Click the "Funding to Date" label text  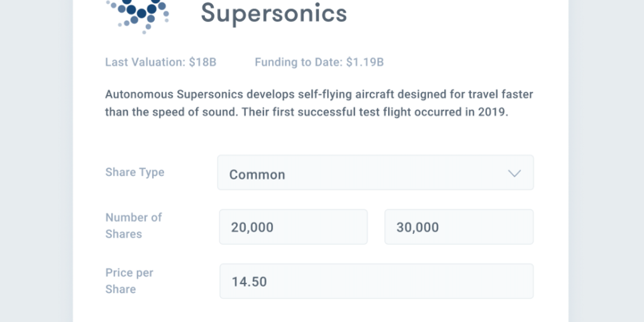click(x=298, y=62)
